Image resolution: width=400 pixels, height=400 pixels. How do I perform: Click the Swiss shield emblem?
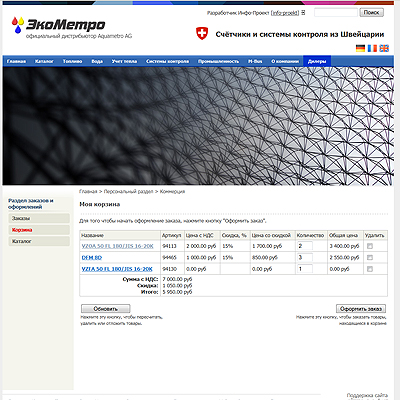pos(202,34)
